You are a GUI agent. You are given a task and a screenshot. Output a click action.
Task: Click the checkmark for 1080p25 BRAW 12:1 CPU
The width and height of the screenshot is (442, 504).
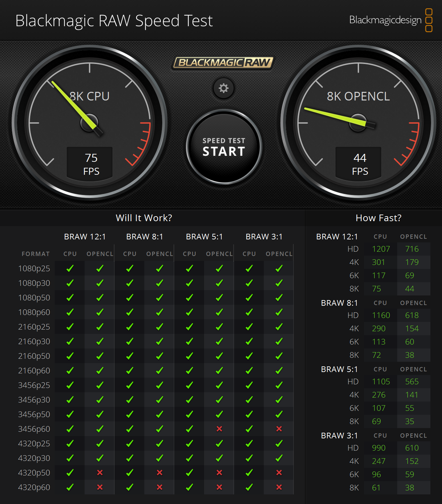point(70,268)
